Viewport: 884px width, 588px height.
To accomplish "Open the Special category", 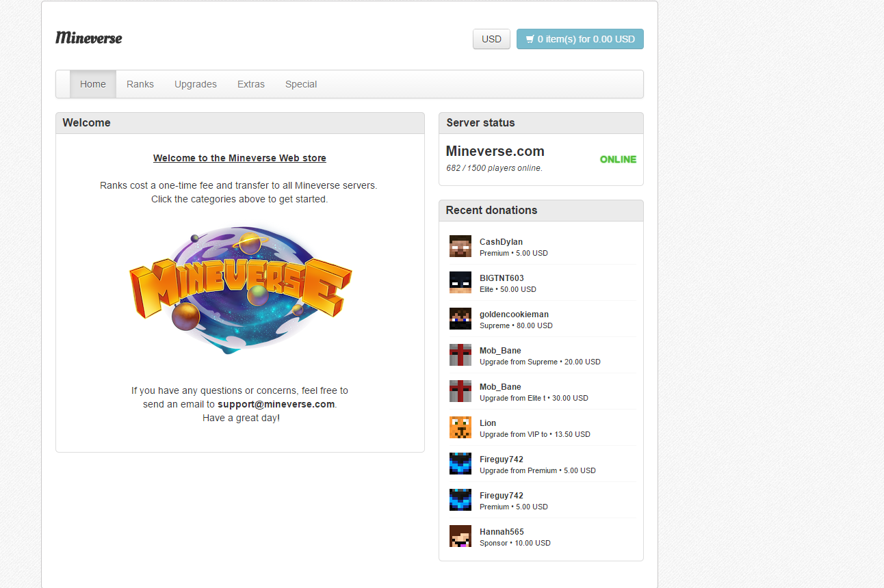I will pyautogui.click(x=301, y=84).
